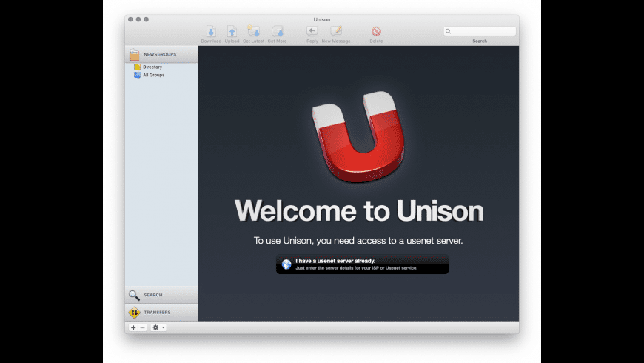
Task: Click the window minimize button
Action: (138, 19)
